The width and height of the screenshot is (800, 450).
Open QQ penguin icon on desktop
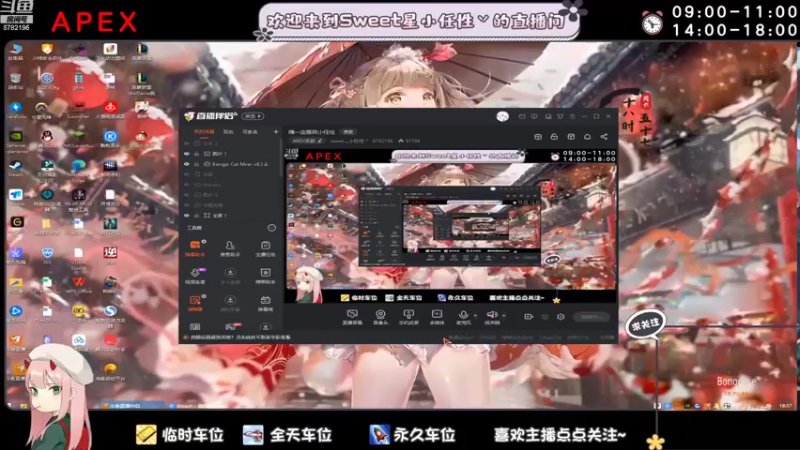[47, 138]
